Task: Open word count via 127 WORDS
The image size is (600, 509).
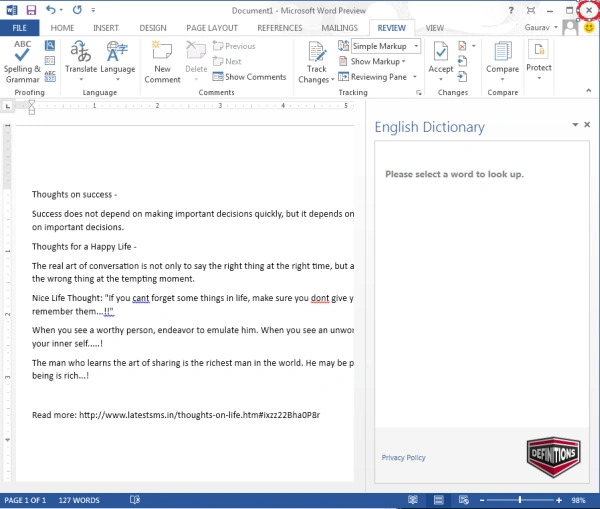Action: click(79, 500)
